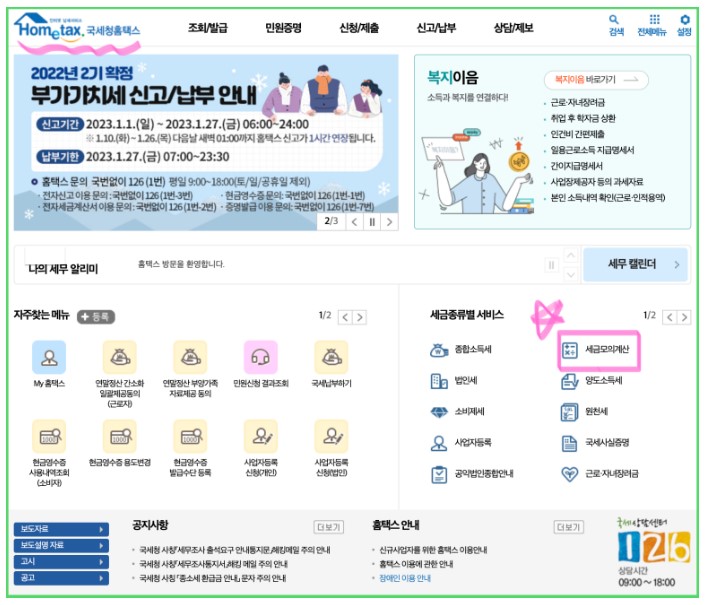Open 현금영수증 사용내역조회 icon
This screenshot has width=705, height=605.
(x=49, y=436)
